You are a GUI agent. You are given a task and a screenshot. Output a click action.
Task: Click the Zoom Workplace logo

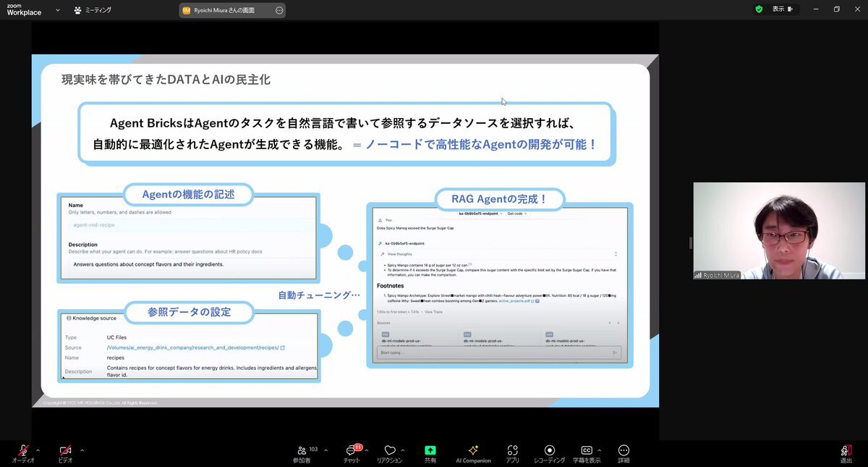click(x=25, y=9)
